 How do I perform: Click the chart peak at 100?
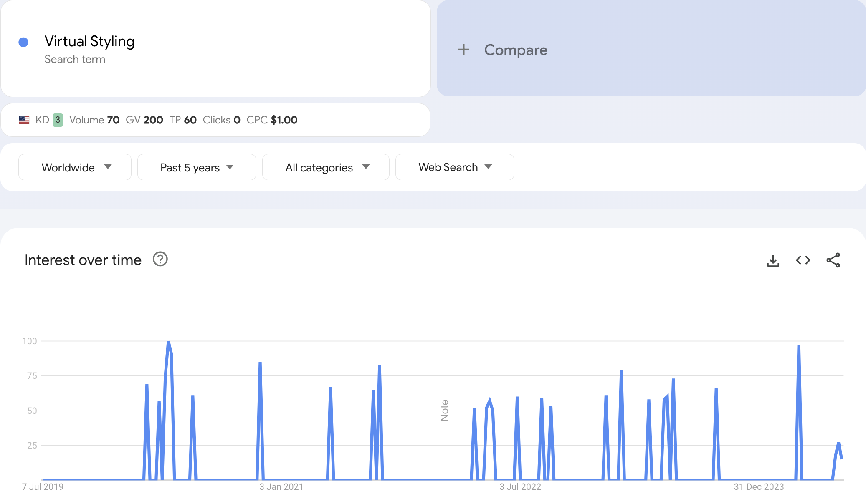click(x=168, y=342)
